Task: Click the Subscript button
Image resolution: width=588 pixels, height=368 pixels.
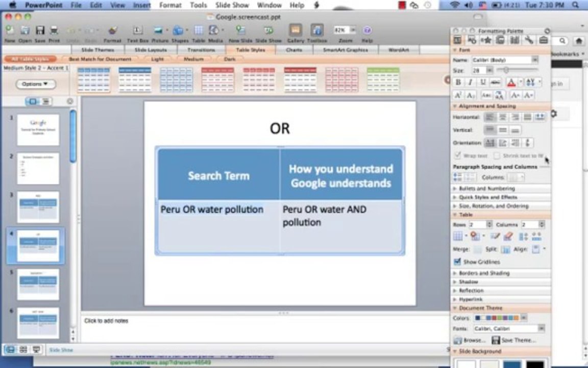Action: pos(470,96)
